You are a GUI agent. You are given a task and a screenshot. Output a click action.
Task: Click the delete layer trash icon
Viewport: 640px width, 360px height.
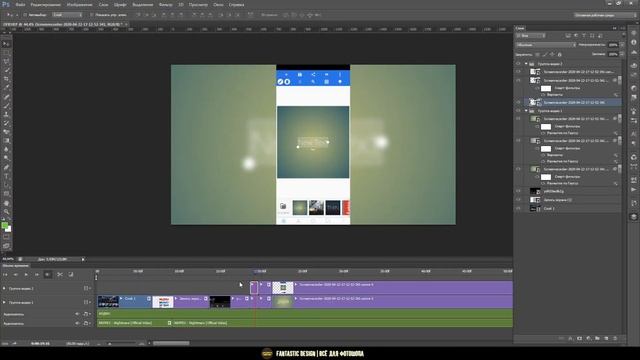click(x=615, y=338)
